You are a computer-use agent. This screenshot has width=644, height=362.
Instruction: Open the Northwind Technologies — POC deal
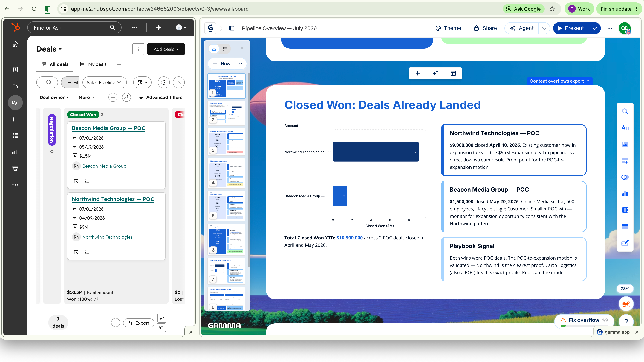(113, 199)
